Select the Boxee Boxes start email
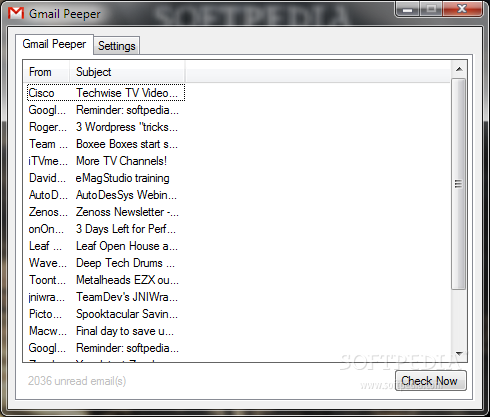This screenshot has width=490, height=417. tap(106, 144)
